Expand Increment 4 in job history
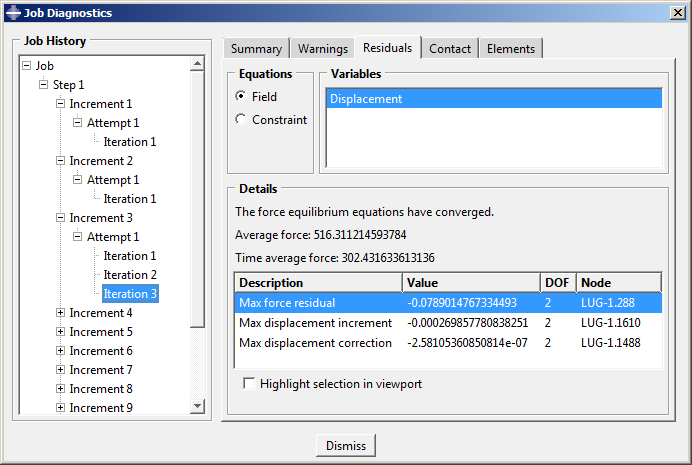Screen dimensions: 692x465 60,313
